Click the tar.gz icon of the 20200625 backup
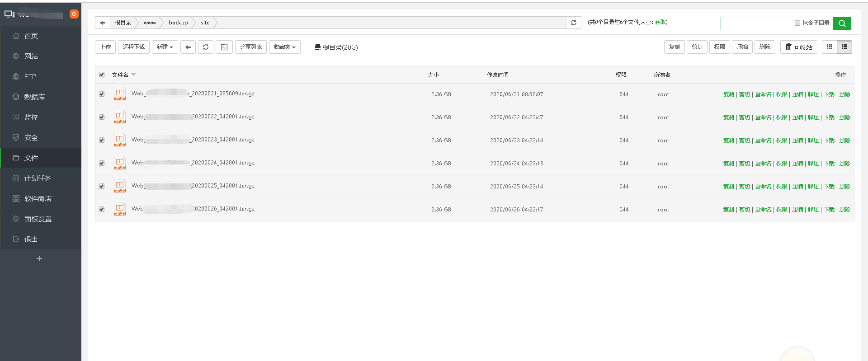 [x=120, y=186]
